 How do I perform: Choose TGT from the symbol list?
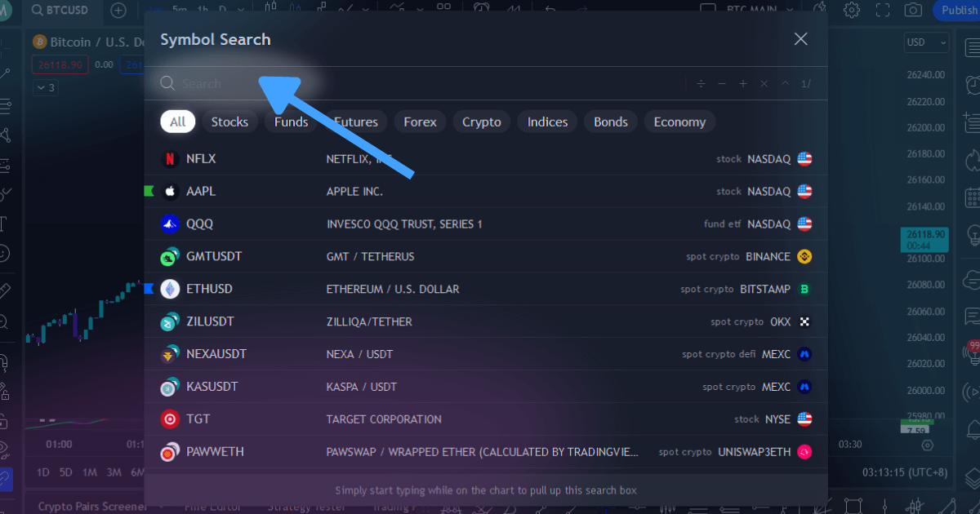[486, 419]
